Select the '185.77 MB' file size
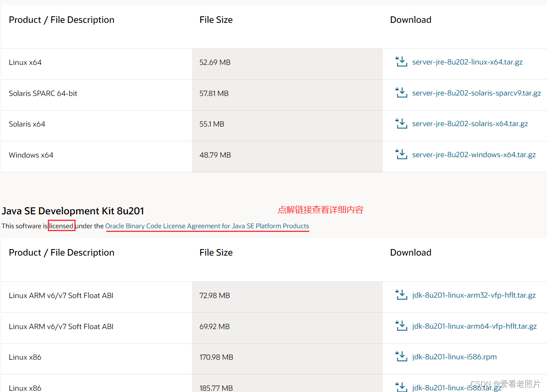Image resolution: width=547 pixels, height=392 pixels. (x=216, y=388)
